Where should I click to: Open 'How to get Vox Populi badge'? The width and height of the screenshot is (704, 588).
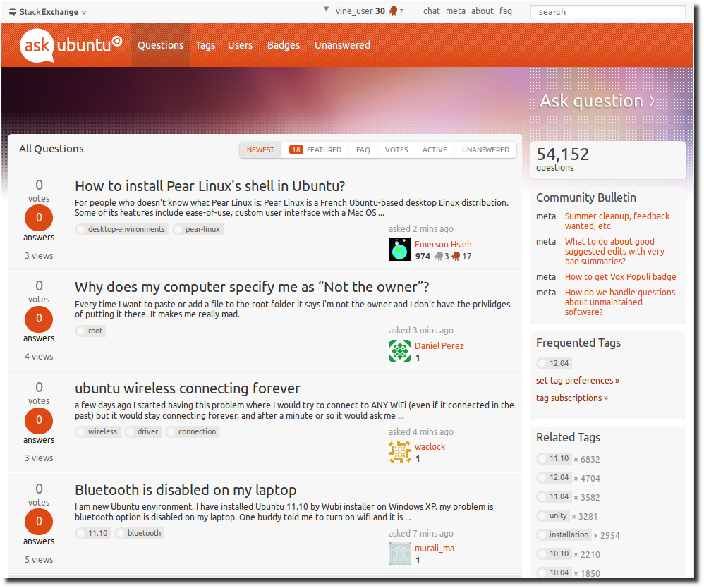[620, 277]
